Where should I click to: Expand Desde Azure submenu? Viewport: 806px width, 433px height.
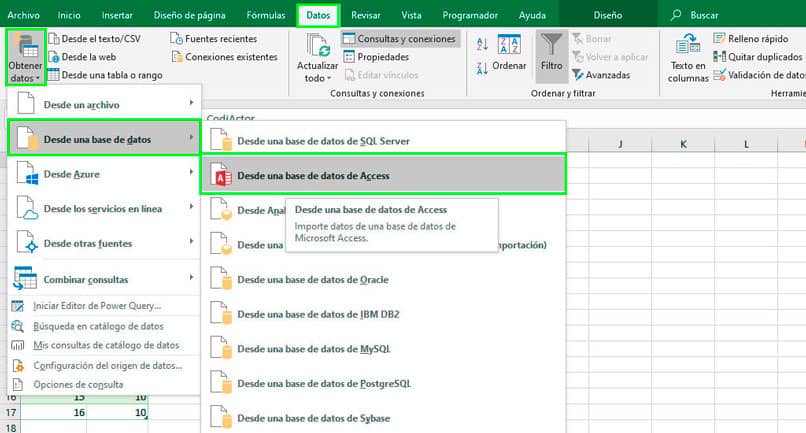[x=104, y=174]
